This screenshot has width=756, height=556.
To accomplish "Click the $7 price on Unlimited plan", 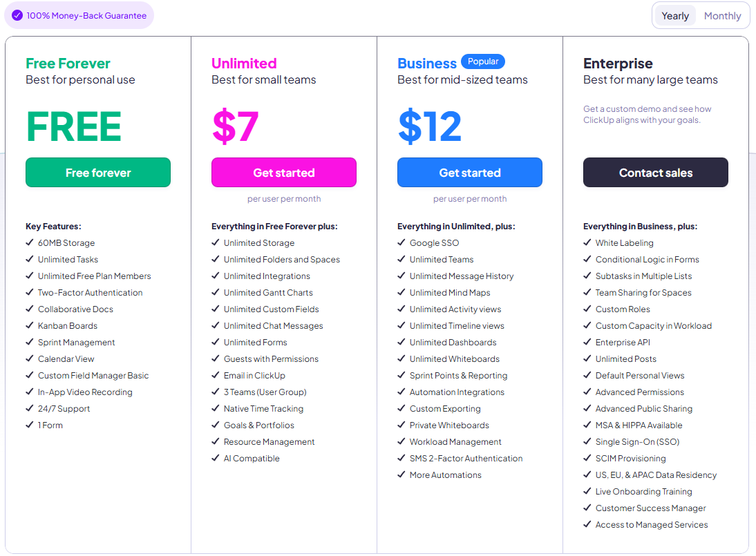I will point(234,126).
